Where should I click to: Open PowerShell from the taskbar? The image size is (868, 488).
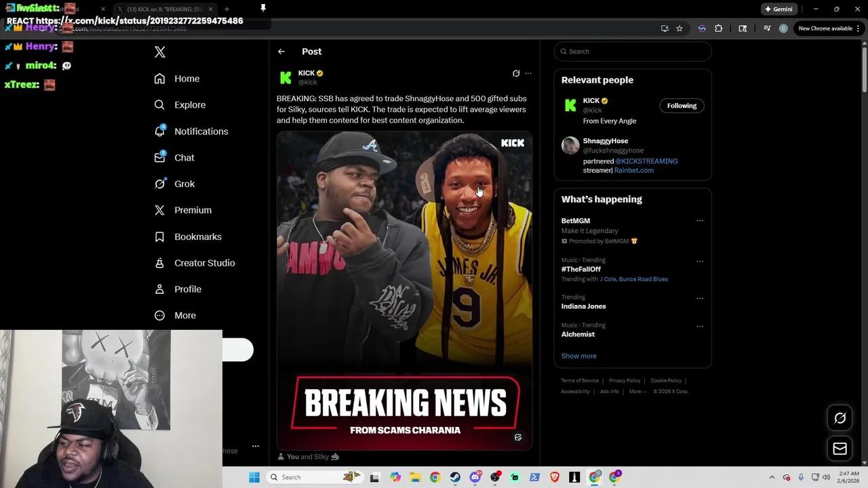[534, 477]
